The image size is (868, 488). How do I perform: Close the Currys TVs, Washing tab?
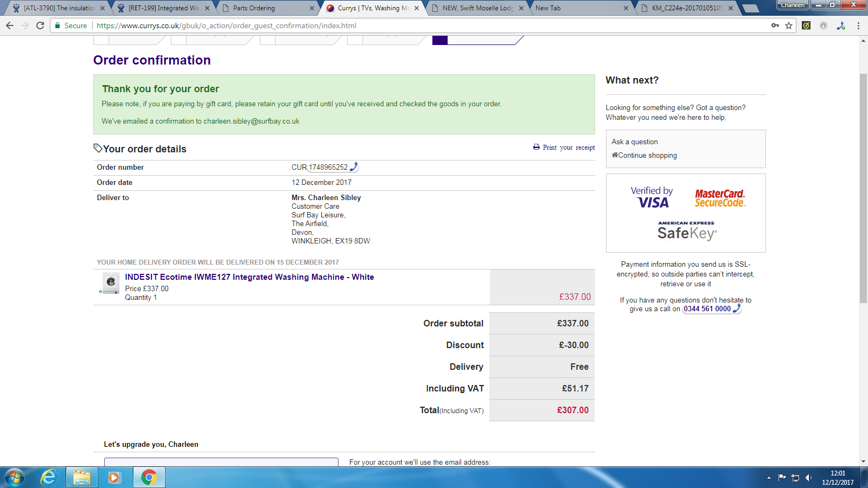(x=417, y=8)
